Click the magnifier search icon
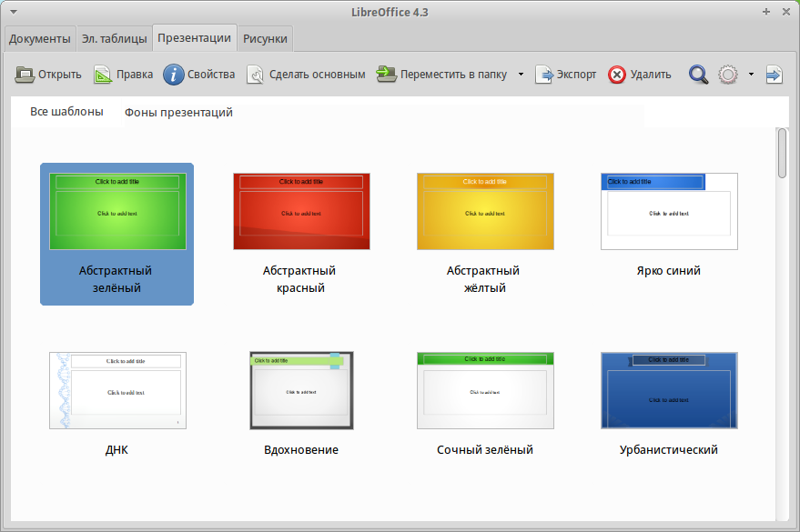Viewport: 800px width, 532px height. tap(698, 75)
